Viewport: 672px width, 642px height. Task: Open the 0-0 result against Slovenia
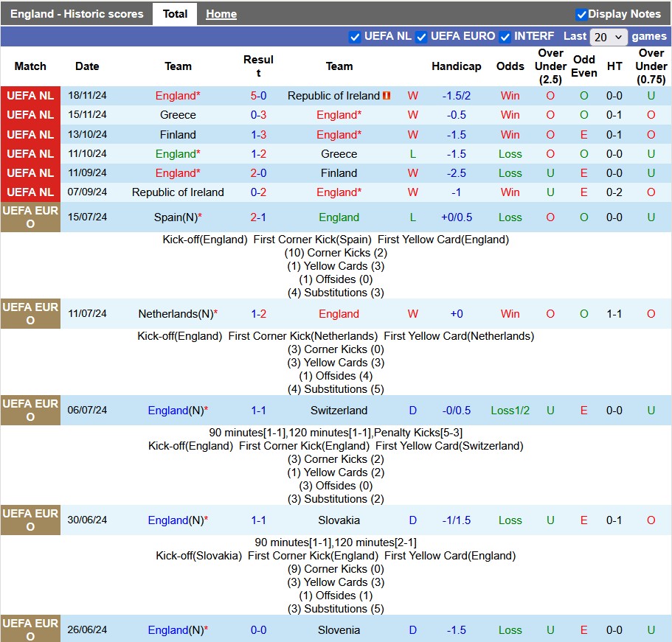click(x=258, y=630)
